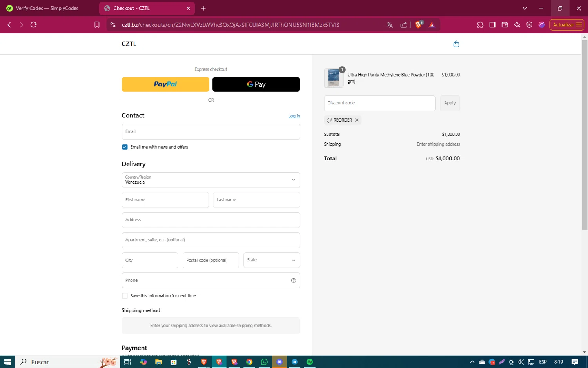This screenshot has height=368, width=588.
Task: Switch to the Verify Codes SimplyCodes tab
Action: tap(47, 8)
